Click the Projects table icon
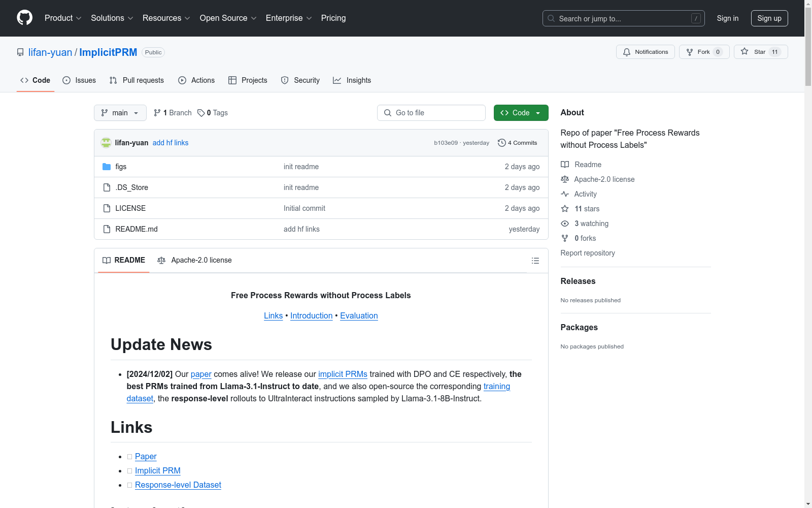 [x=232, y=80]
